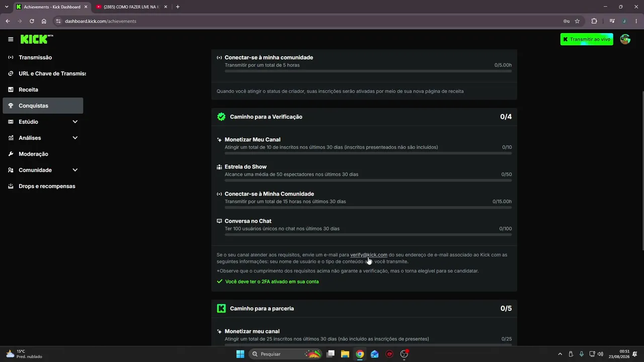This screenshot has height=362, width=644.
Task: Open the browser extensions puzzle icon
Action: point(594,21)
